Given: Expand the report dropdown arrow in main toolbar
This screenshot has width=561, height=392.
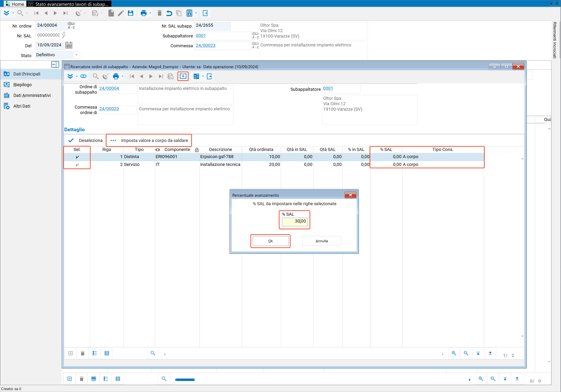Looking at the screenshot, I should pyautogui.click(x=196, y=13).
